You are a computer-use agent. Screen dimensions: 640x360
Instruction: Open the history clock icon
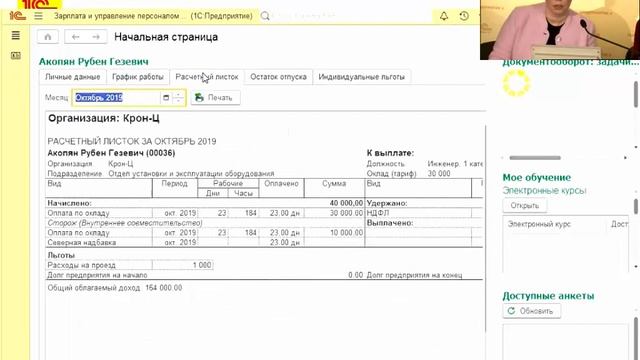[x=464, y=16]
